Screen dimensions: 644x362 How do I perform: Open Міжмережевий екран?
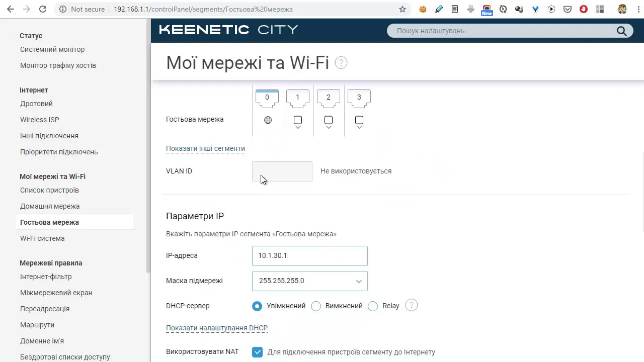(x=56, y=293)
